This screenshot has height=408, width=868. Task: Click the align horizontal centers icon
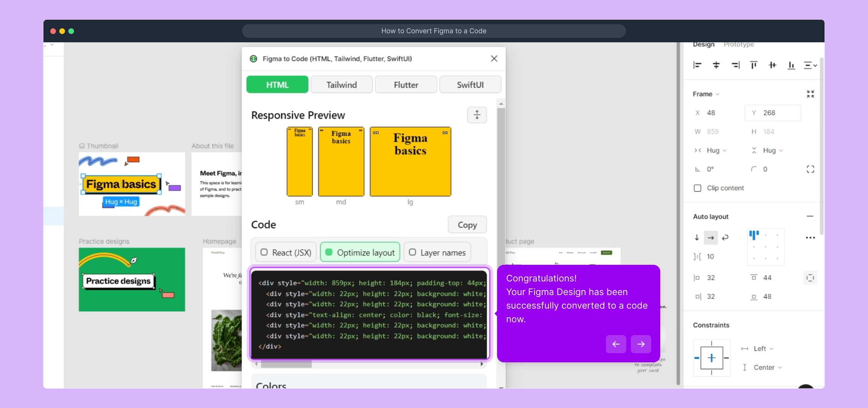tap(716, 65)
